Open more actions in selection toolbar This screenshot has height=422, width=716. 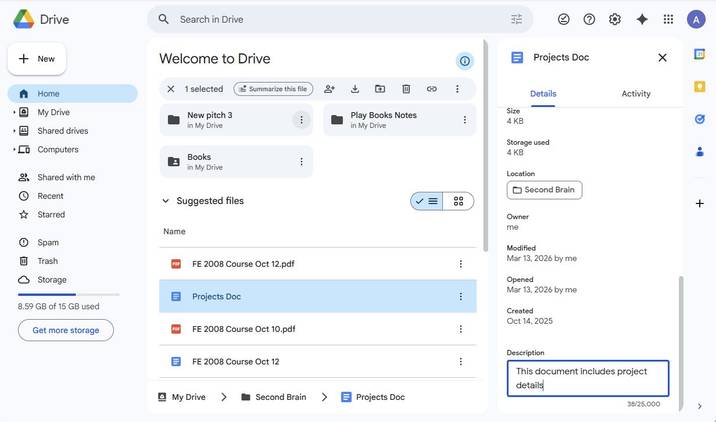pos(457,89)
